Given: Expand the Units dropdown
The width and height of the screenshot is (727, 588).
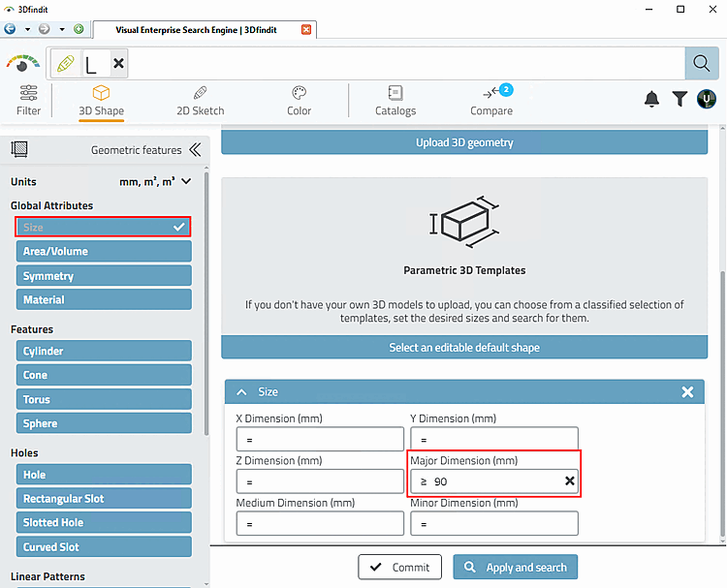Looking at the screenshot, I should pyautogui.click(x=186, y=181).
